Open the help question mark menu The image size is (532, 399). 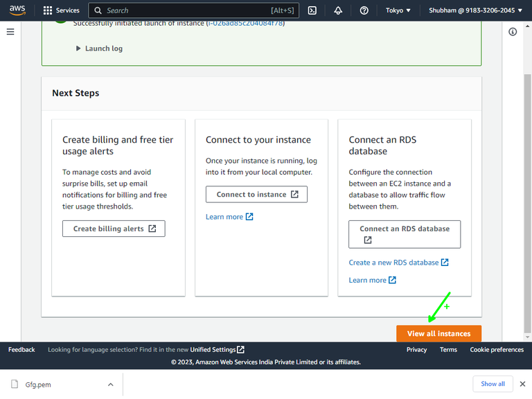coord(364,10)
